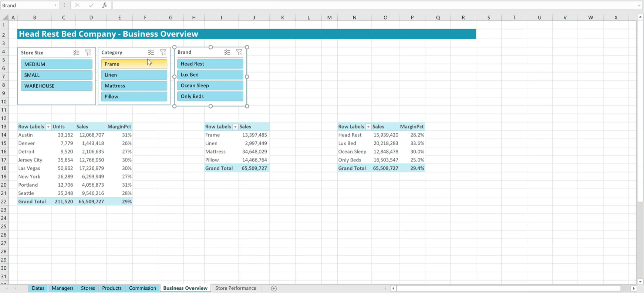Add a new sheet with plus icon
644x293 pixels.
pyautogui.click(x=274, y=289)
